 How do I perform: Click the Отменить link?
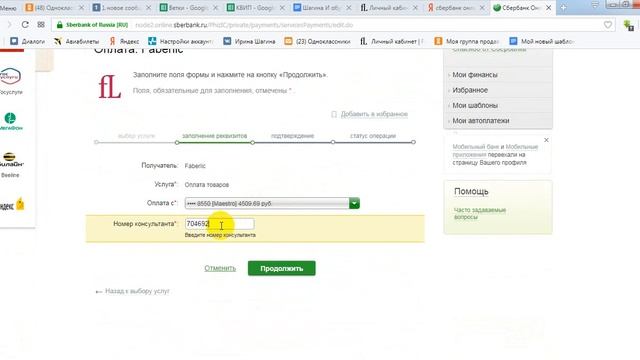[x=220, y=268]
